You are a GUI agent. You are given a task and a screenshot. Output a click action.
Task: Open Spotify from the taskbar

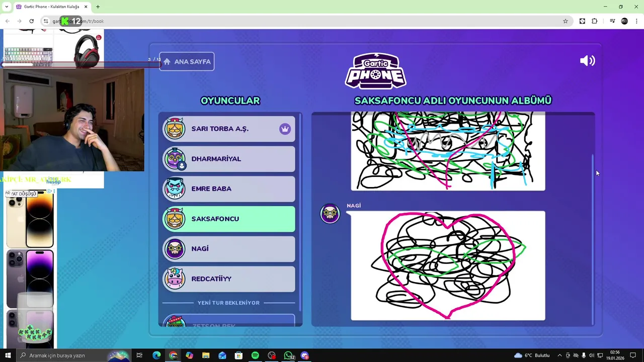tap(255, 355)
